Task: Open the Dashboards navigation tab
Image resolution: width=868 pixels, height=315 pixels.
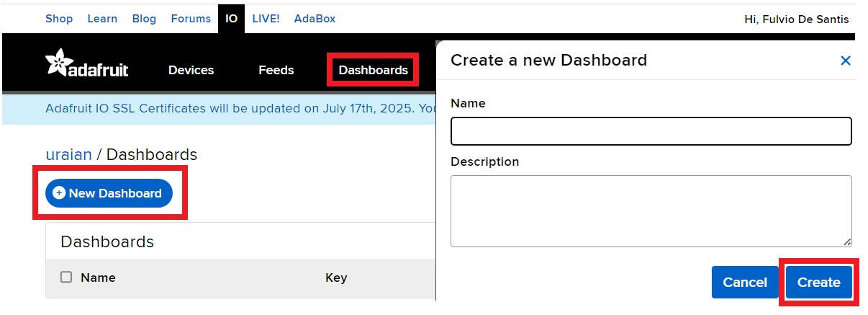Action: (373, 70)
